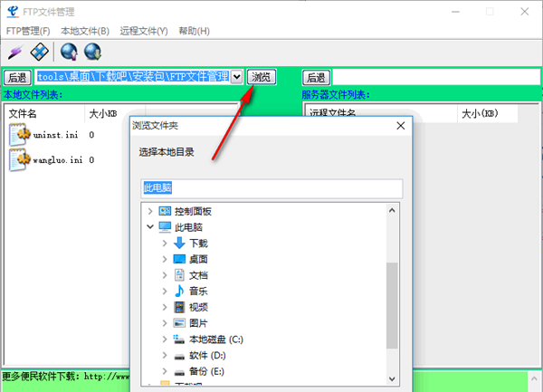Click the remote path input field
The image size is (543, 392).
436,77
